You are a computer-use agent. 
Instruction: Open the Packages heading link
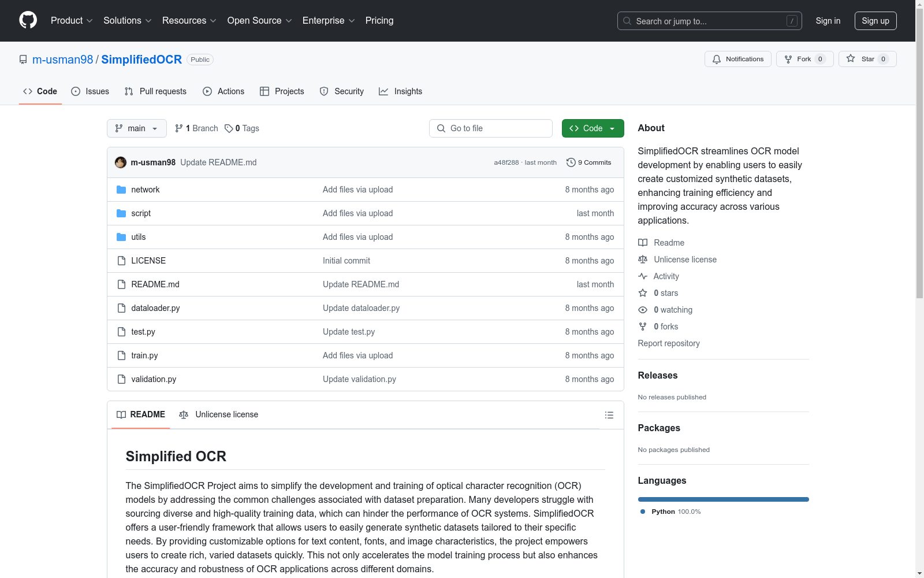coord(659,428)
